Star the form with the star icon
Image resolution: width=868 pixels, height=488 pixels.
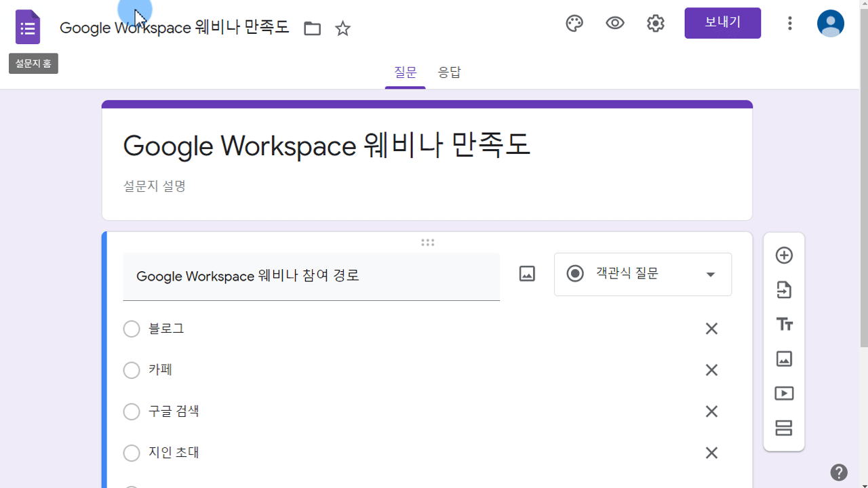tap(343, 28)
